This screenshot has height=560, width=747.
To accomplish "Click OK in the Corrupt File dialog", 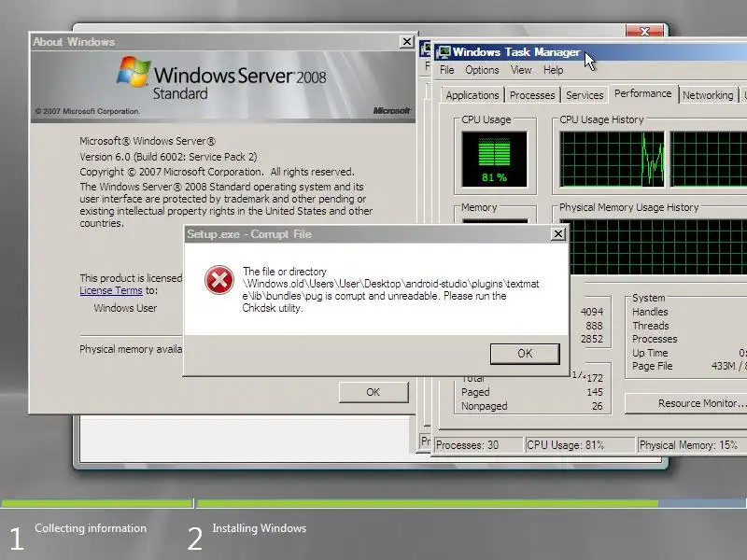I will (525, 354).
